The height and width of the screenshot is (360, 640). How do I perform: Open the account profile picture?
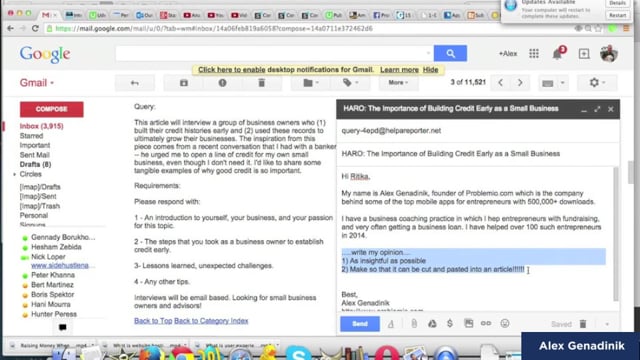(x=609, y=53)
